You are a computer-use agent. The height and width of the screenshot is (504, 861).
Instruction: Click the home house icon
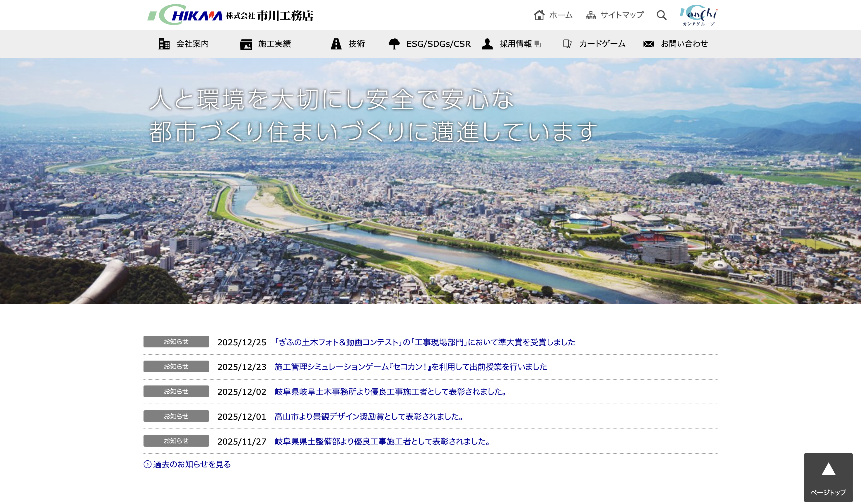click(x=539, y=15)
